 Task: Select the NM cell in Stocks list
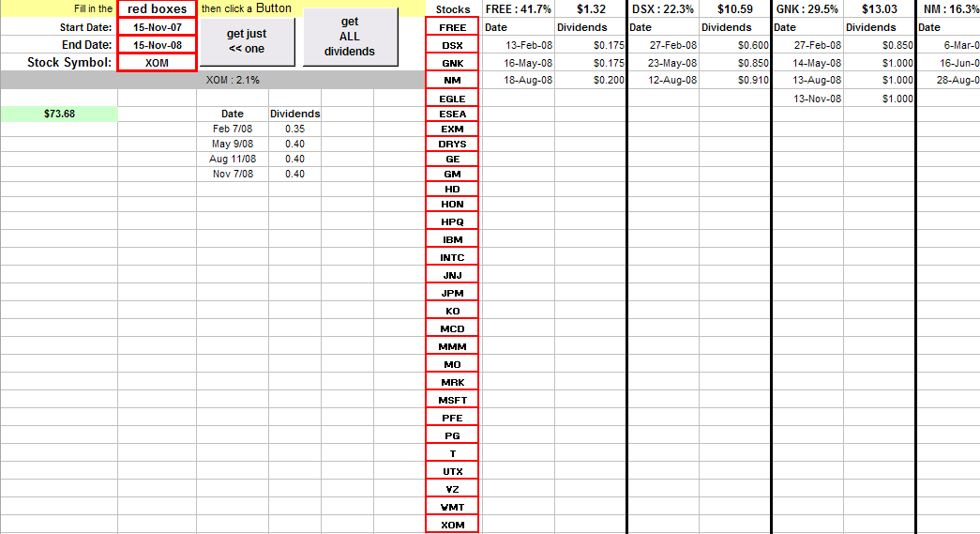[453, 80]
